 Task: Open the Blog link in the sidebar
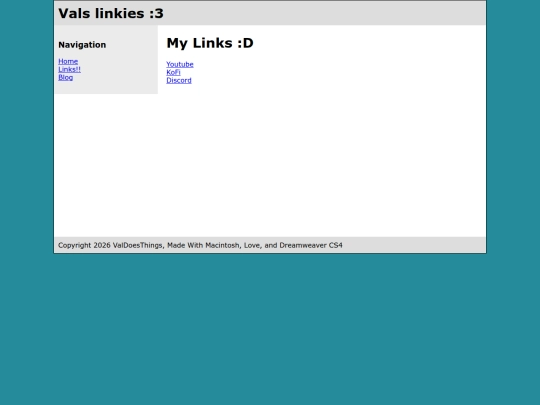click(65, 77)
